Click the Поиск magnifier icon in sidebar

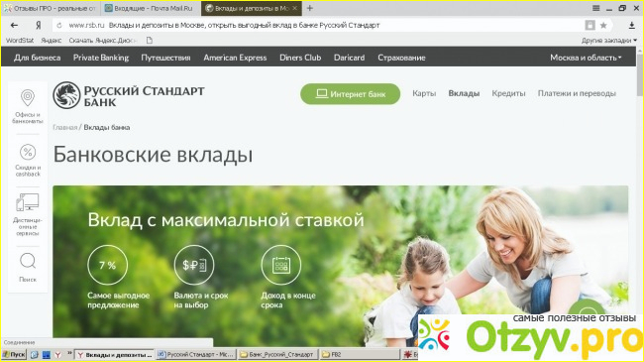click(x=28, y=261)
